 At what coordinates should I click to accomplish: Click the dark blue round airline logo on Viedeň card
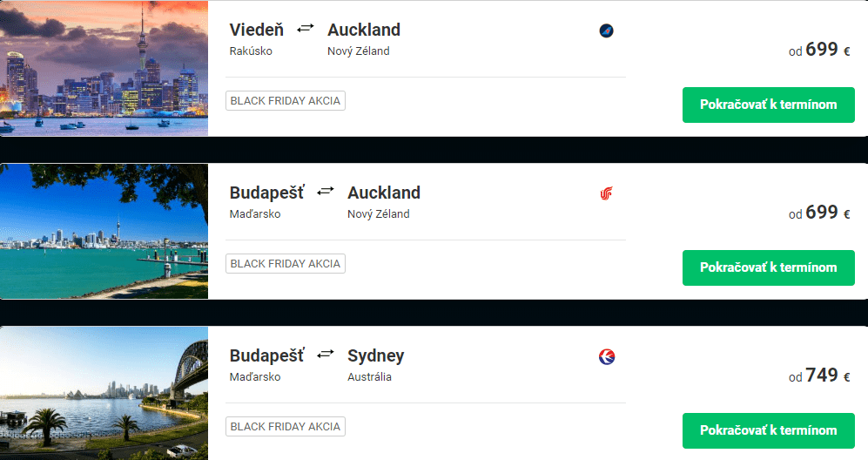[x=607, y=30]
